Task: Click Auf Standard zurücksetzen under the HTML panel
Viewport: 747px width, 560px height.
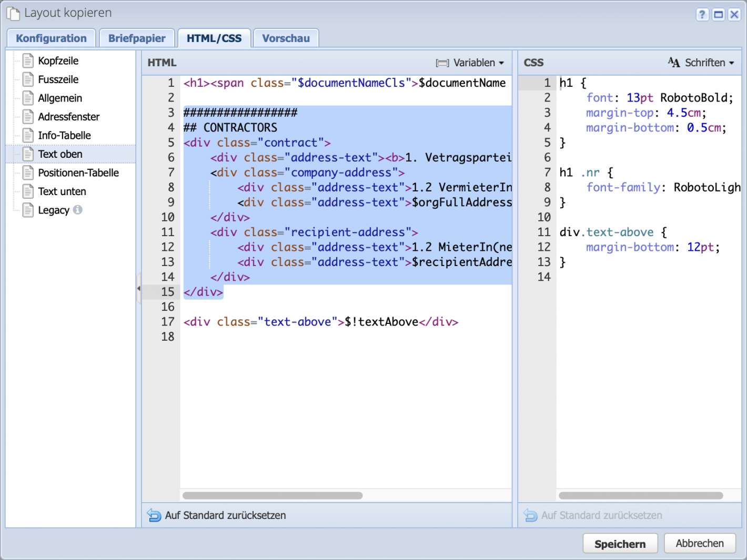Action: click(225, 515)
